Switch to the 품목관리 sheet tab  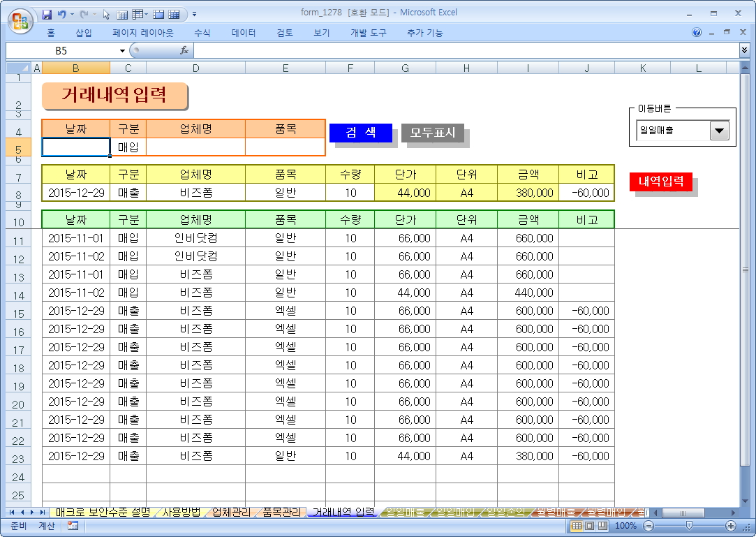click(281, 513)
